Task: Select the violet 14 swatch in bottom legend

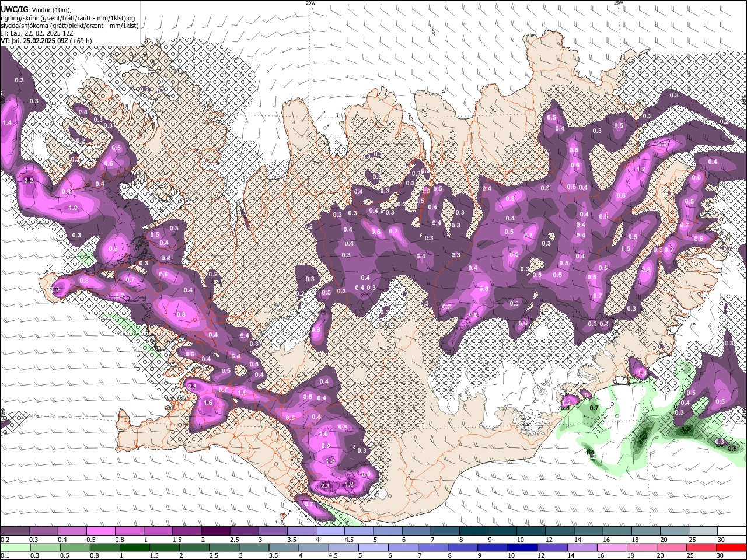Action: pos(582,548)
